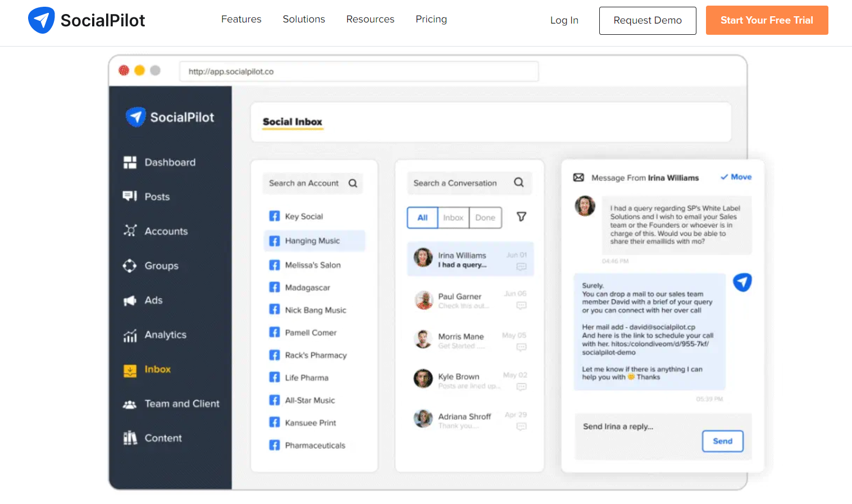Open the Solutions menu
This screenshot has height=504, width=852.
[x=304, y=19]
